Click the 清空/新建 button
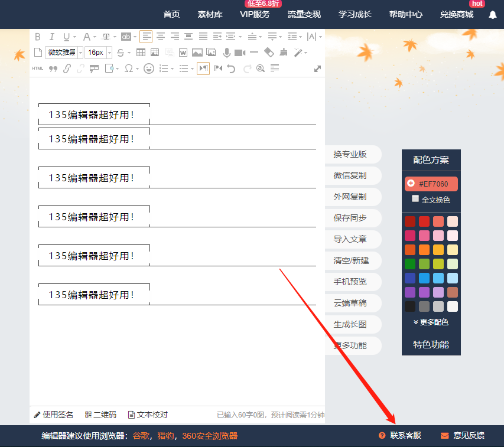 click(353, 260)
